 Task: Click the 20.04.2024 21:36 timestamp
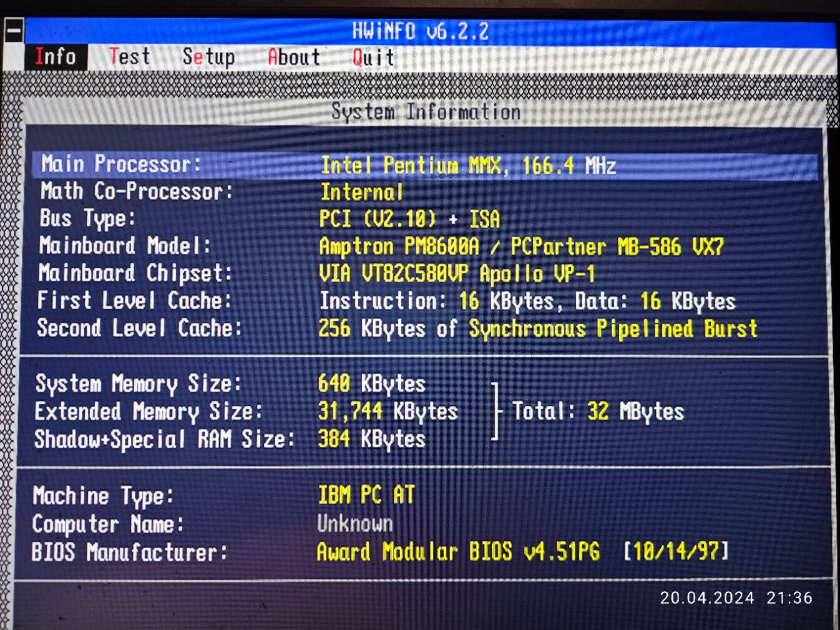[x=736, y=598]
